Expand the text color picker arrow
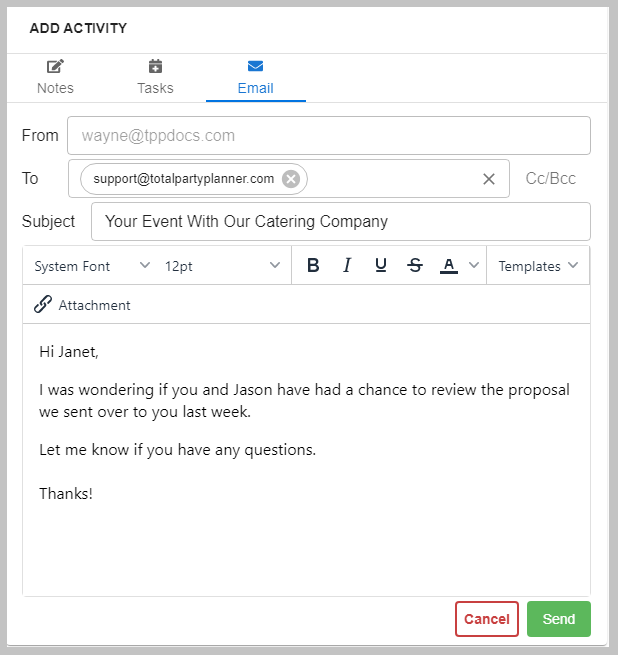 coord(474,265)
